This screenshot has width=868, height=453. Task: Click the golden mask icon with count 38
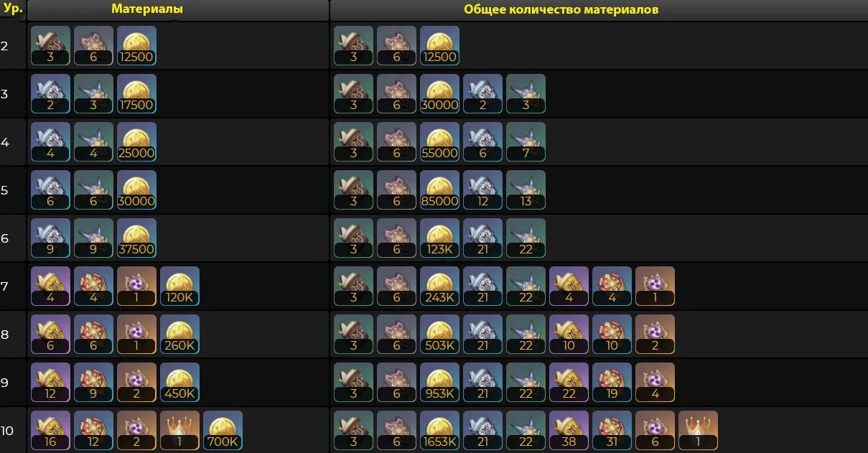pyautogui.click(x=569, y=430)
